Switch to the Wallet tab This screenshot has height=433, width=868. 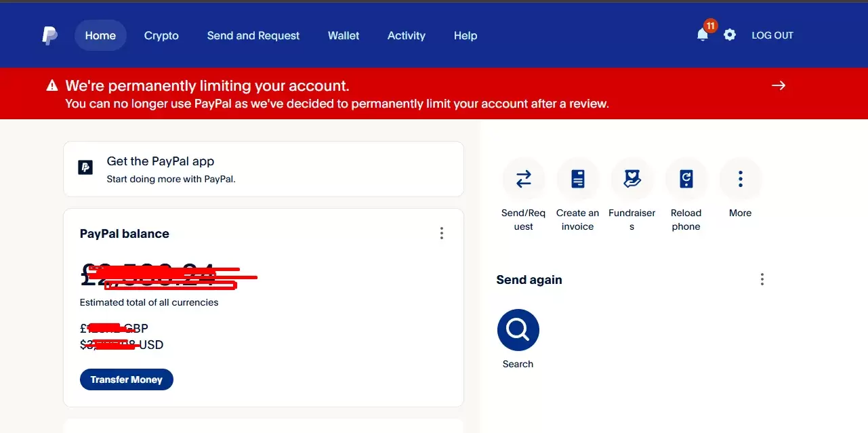pyautogui.click(x=344, y=36)
